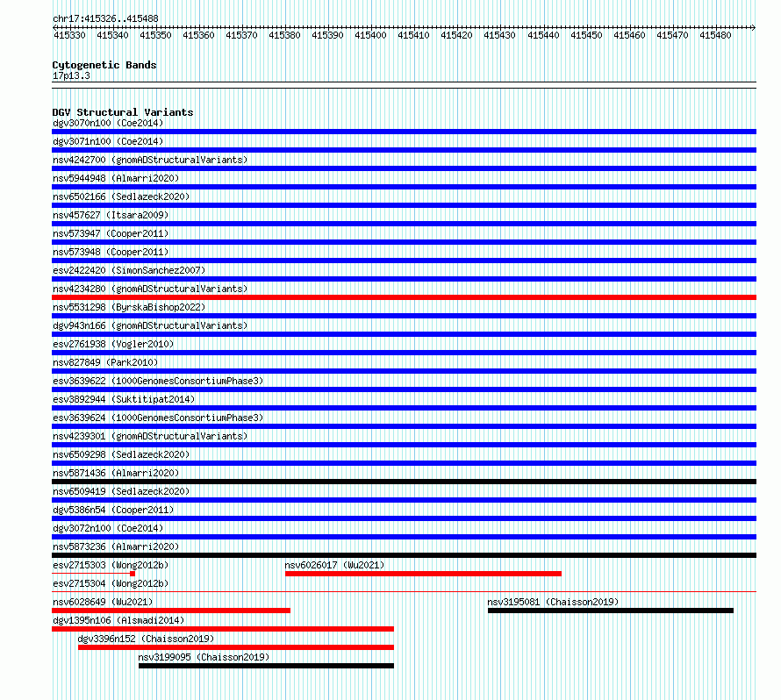Click ruler position 415360
The image size is (781, 700).
(198, 35)
